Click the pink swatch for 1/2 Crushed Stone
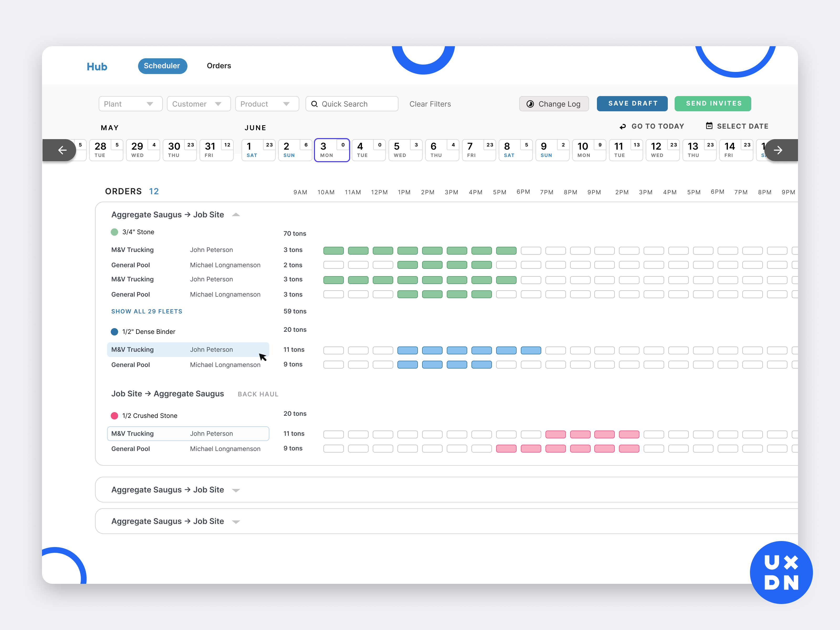This screenshot has height=630, width=840. [115, 416]
